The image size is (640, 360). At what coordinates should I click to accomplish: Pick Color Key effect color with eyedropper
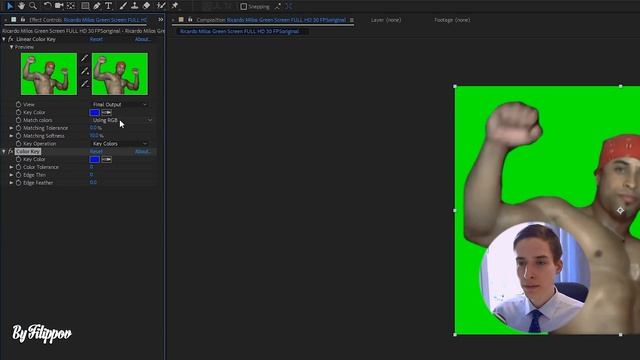[x=107, y=159]
